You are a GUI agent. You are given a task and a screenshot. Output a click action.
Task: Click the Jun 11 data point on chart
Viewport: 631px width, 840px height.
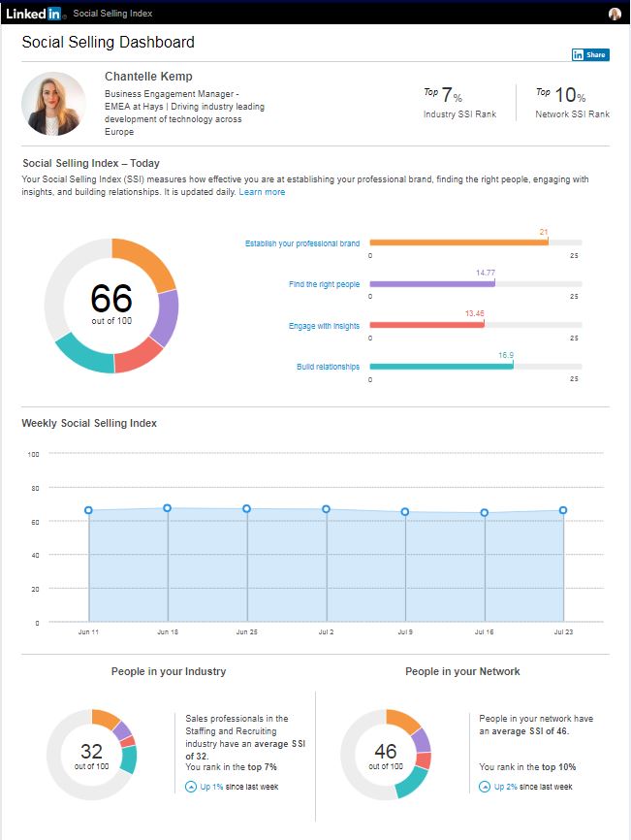pos(88,510)
